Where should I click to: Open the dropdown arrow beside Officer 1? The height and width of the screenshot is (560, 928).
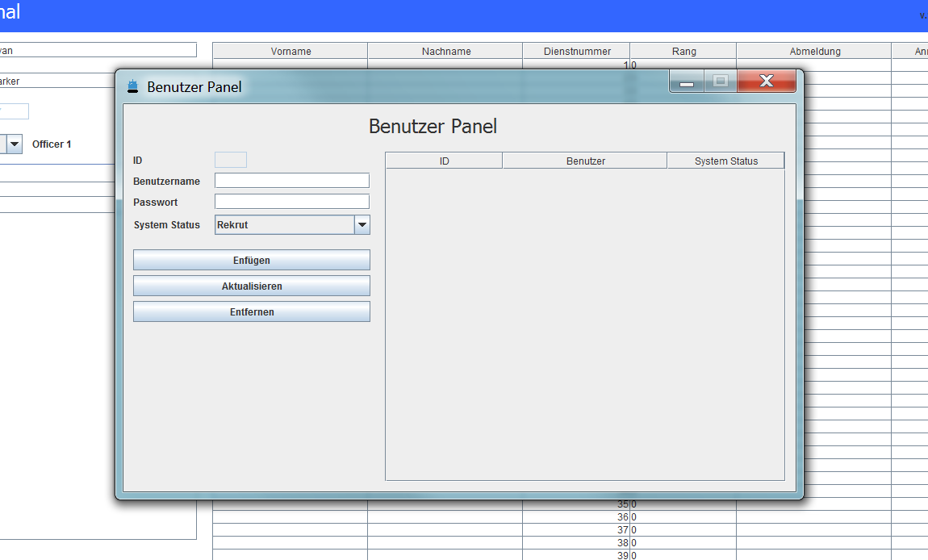coord(15,144)
